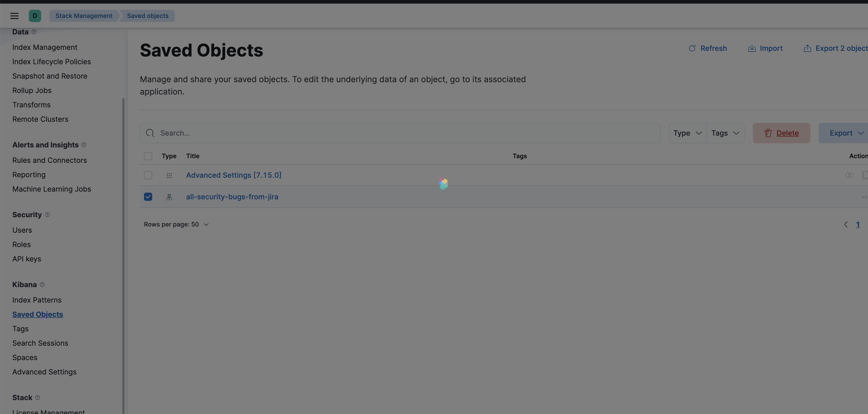868x414 pixels.
Task: Check the Advanced Settings [7.15.0] row checkbox
Action: 148,175
